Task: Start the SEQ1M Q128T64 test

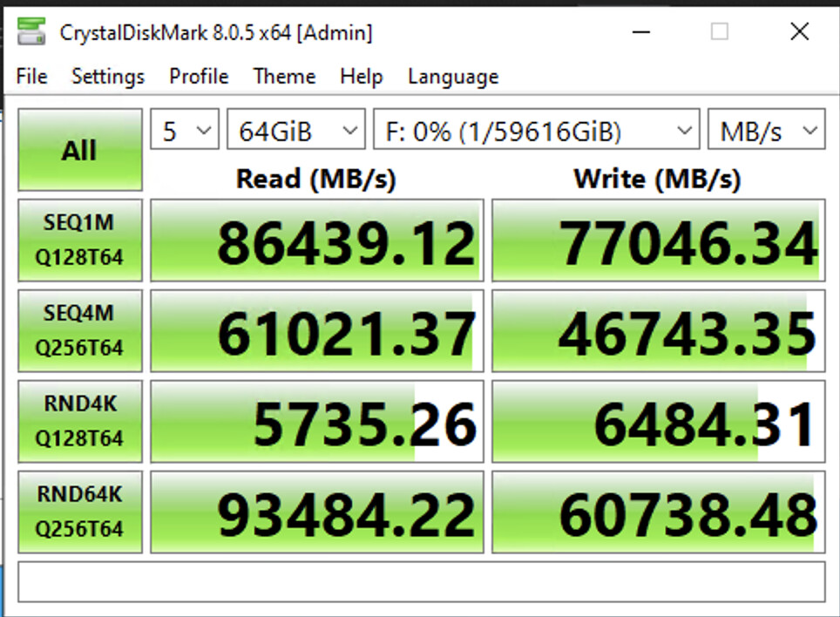Action: click(x=79, y=240)
